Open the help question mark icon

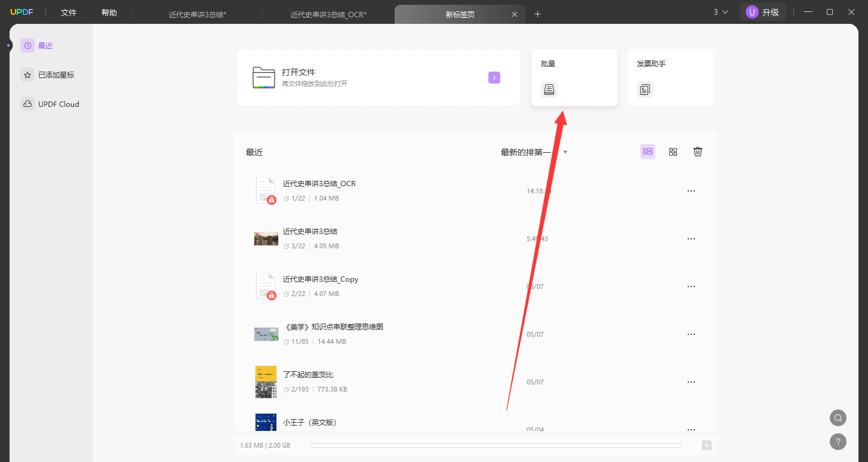(x=838, y=442)
